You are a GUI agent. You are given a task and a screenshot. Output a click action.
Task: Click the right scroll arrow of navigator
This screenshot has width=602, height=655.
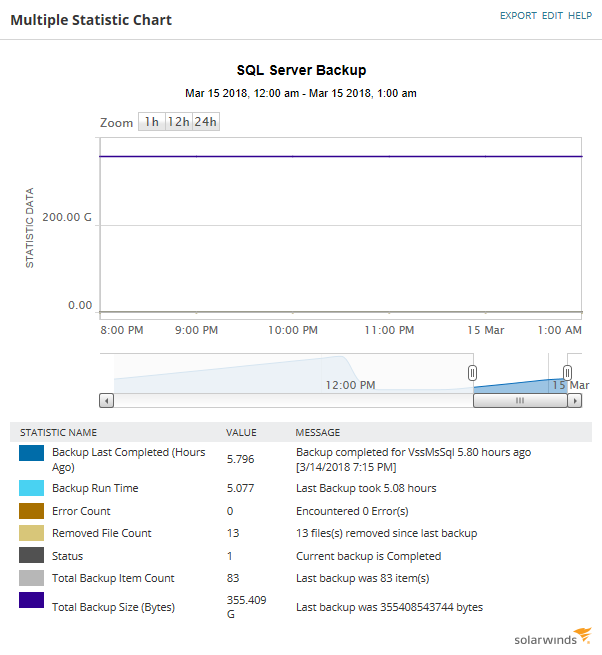tap(575, 401)
